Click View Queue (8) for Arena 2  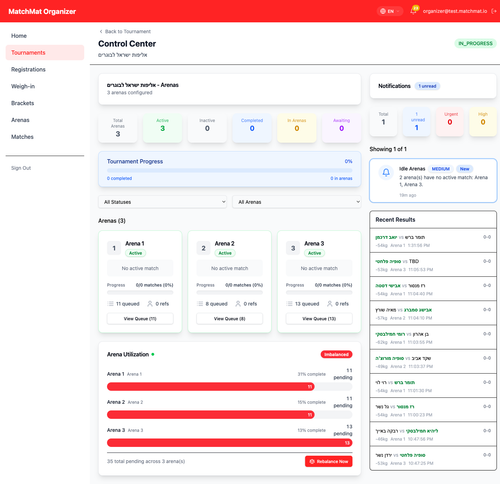[230, 319]
